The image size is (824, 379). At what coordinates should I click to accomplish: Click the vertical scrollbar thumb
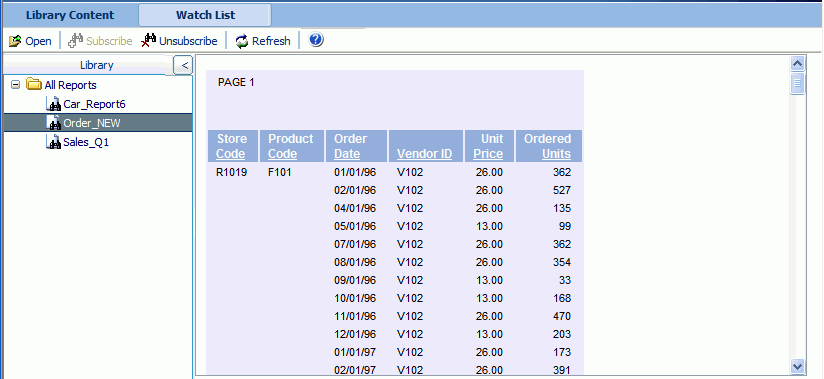pyautogui.click(x=798, y=84)
